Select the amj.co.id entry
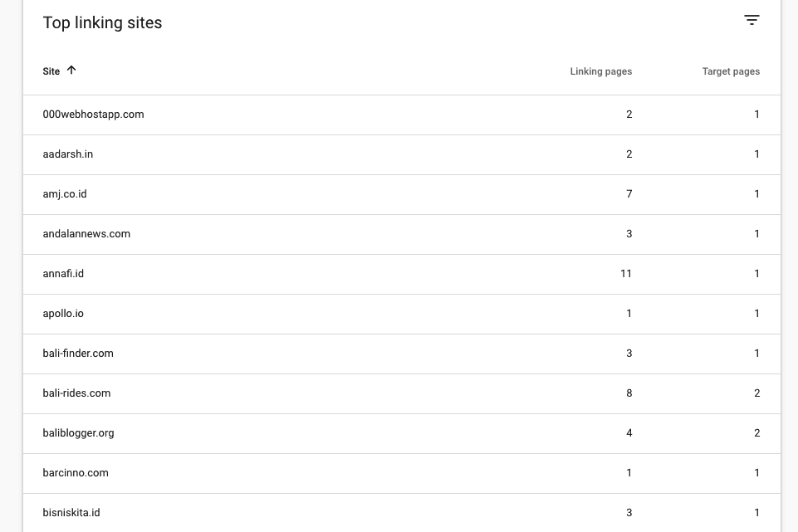Viewport: 798px width, 532px height. pyautogui.click(x=65, y=194)
